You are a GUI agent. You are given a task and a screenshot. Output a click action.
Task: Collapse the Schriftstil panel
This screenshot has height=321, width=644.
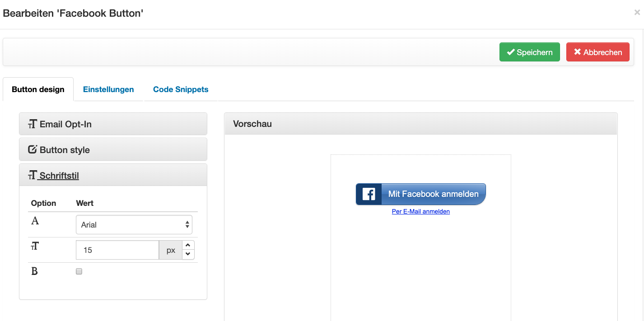[113, 175]
